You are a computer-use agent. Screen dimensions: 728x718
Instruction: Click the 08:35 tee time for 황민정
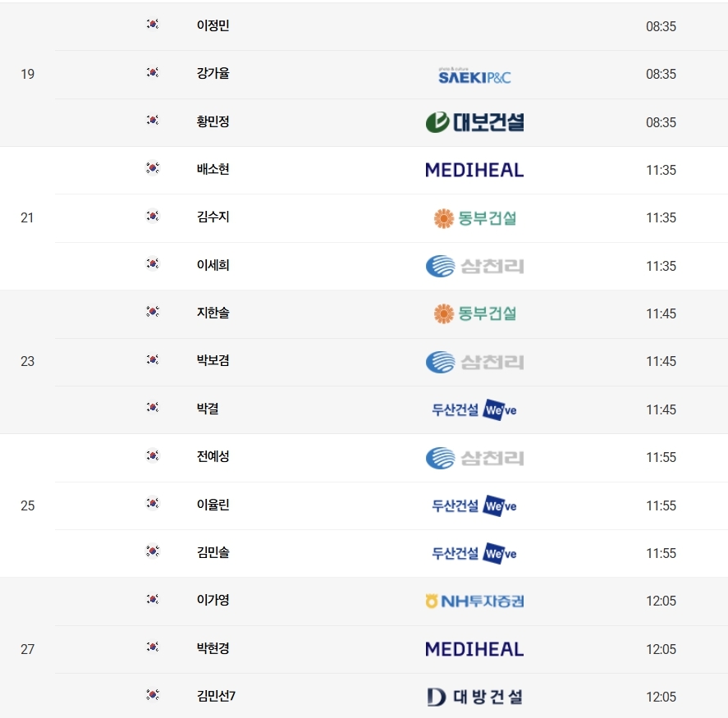click(661, 122)
